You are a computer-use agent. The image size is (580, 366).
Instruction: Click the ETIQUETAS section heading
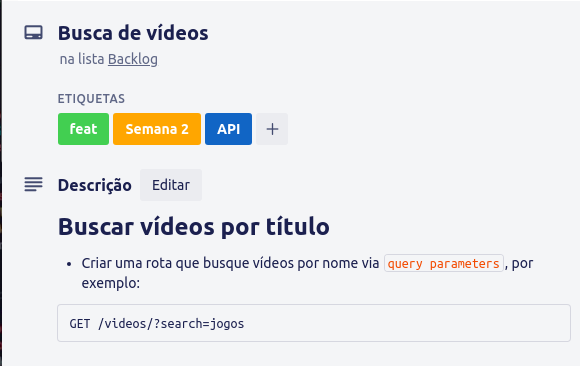(91, 99)
